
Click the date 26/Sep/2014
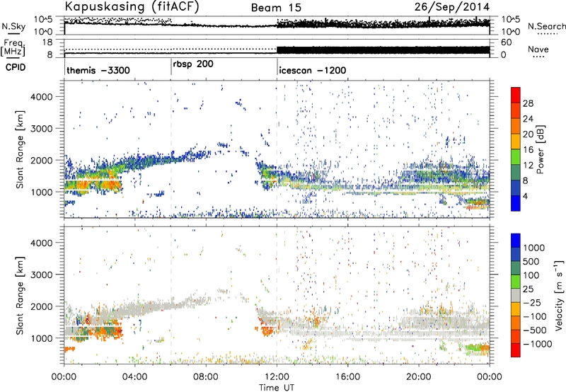pyautogui.click(x=452, y=7)
